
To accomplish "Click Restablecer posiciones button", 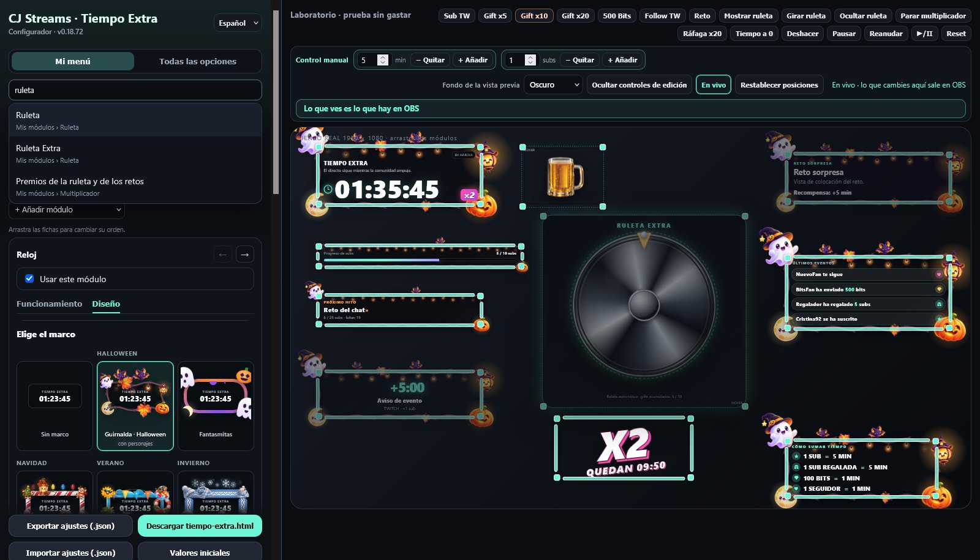I will pyautogui.click(x=779, y=85).
